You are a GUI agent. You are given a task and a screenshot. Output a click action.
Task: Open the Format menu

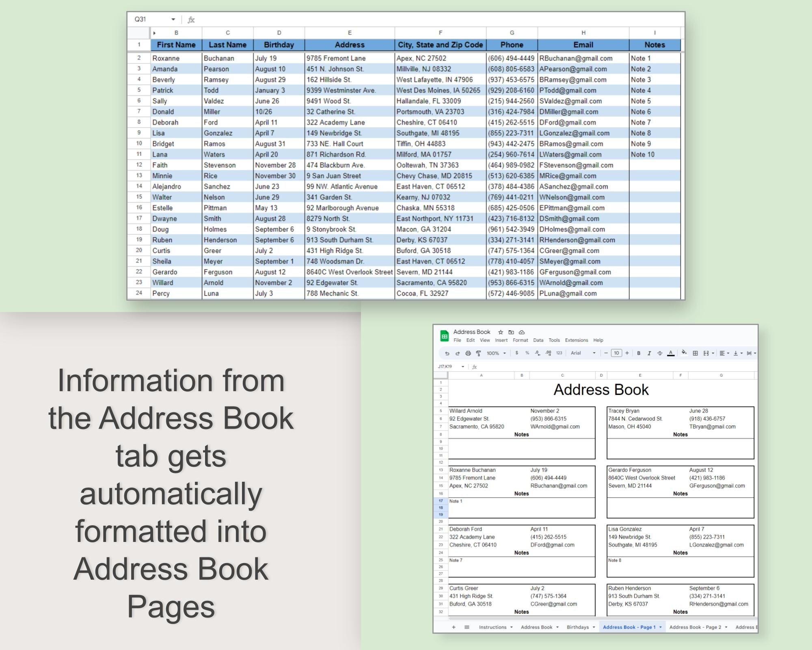click(x=520, y=340)
